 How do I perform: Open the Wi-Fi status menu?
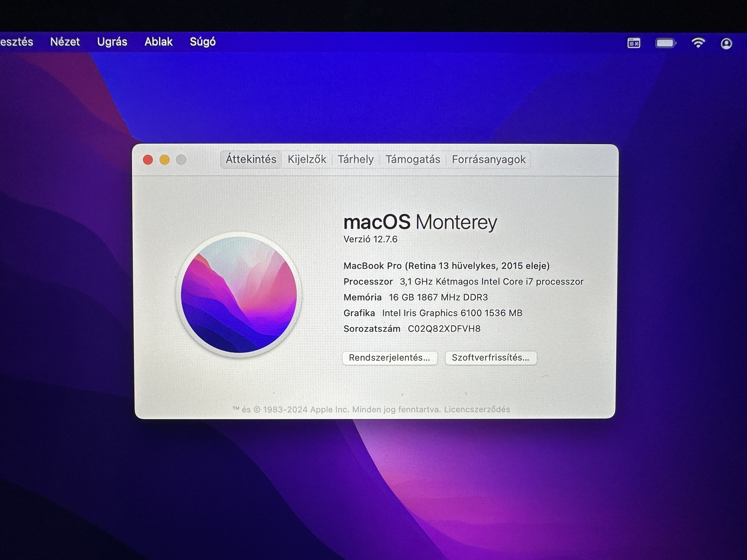pos(698,43)
